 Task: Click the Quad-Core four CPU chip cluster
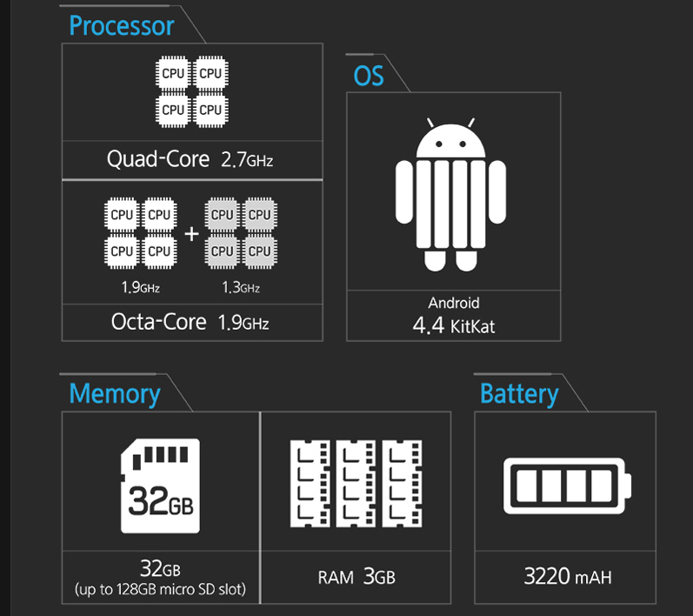pos(192,91)
